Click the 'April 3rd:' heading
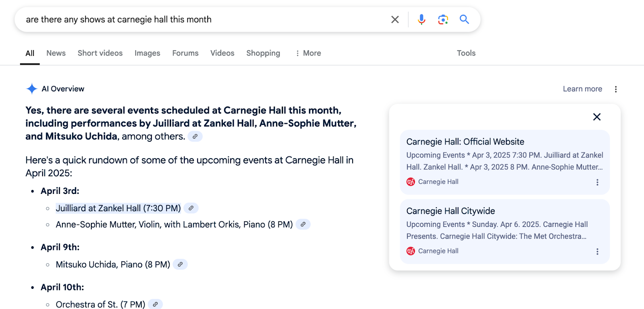Screen dimensions: 644x309 (x=60, y=191)
